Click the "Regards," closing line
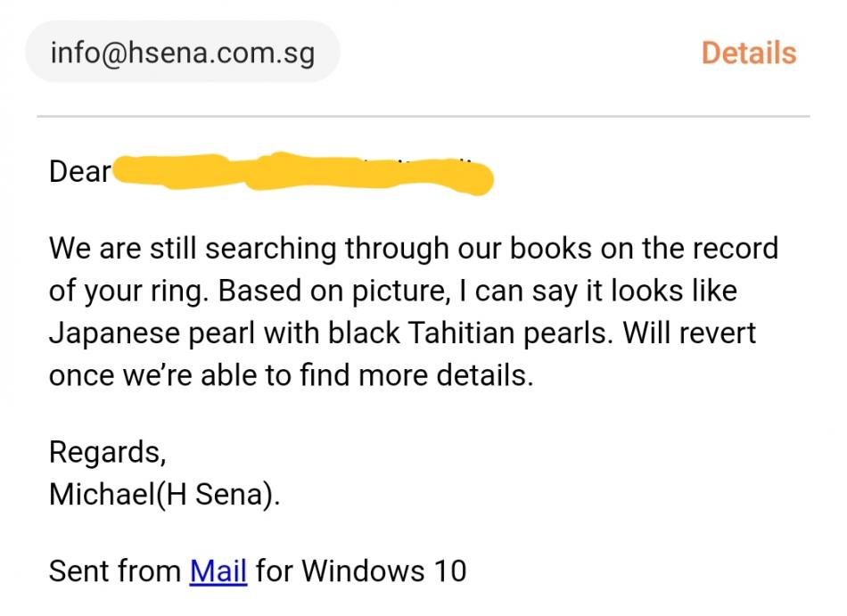Image resolution: width=847 pixels, height=616 pixels. 107,452
